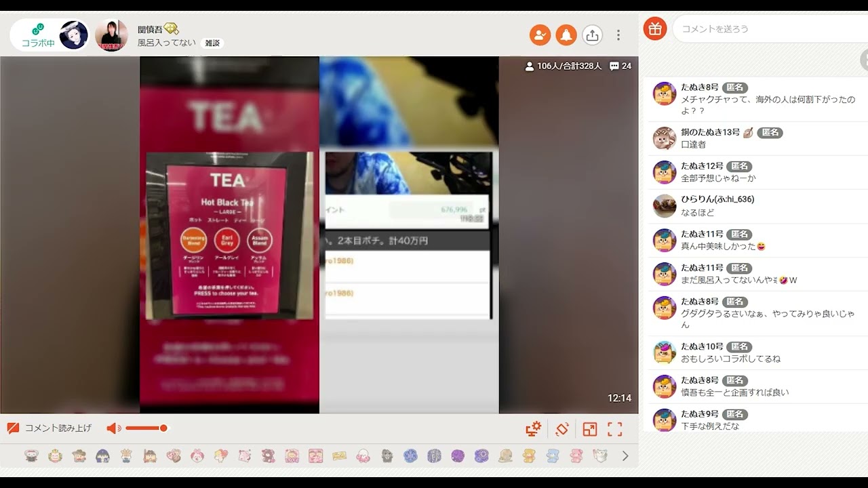Viewport: 868px width, 488px height.
Task: Click the following user-check icon
Action: [x=540, y=35]
